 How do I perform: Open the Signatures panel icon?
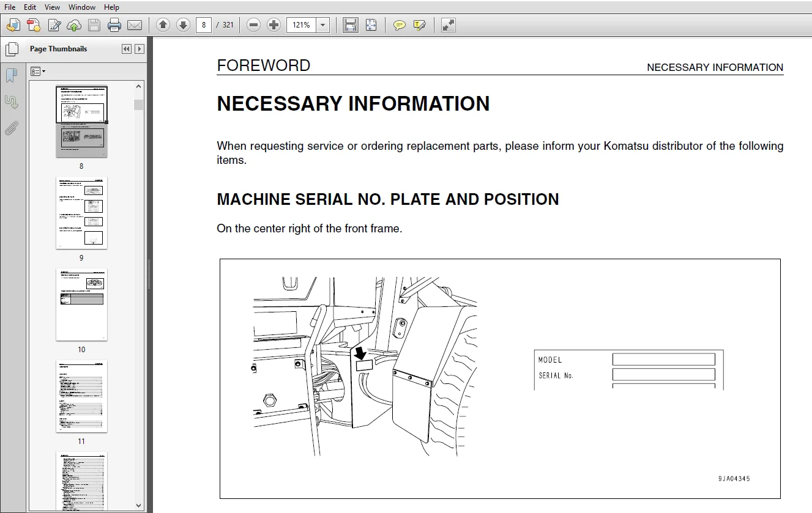12,102
